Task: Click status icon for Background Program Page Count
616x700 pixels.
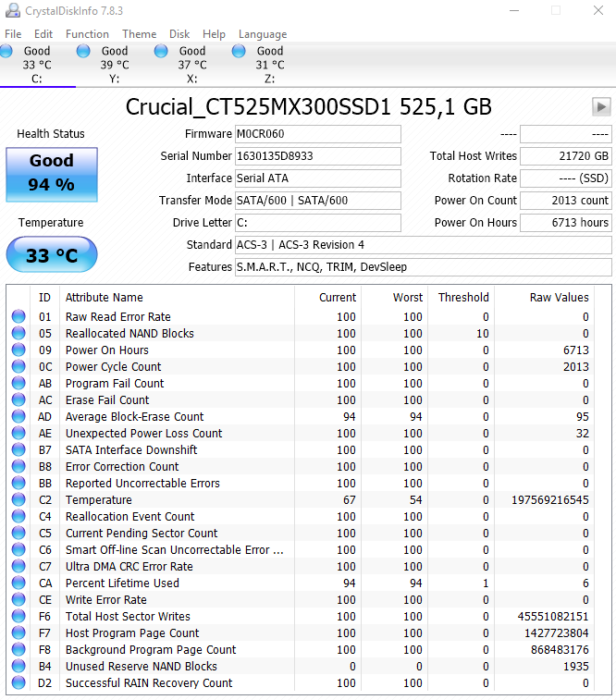Action: pos(18,649)
